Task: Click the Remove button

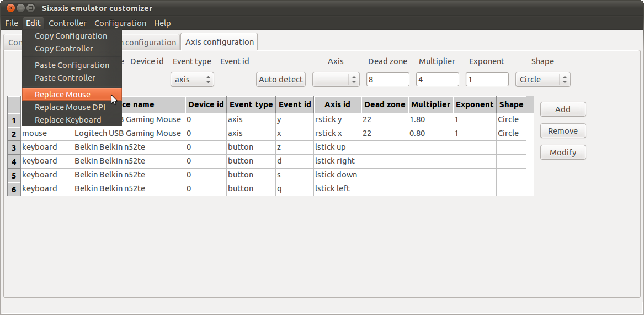Action: coord(562,131)
